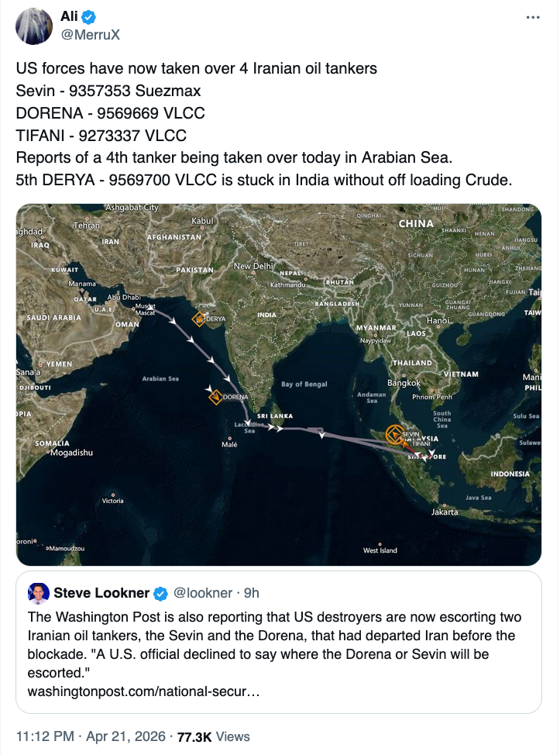Screen dimensions: 560x755
Task: Open the washingtonpost.com article link
Action: [143, 690]
